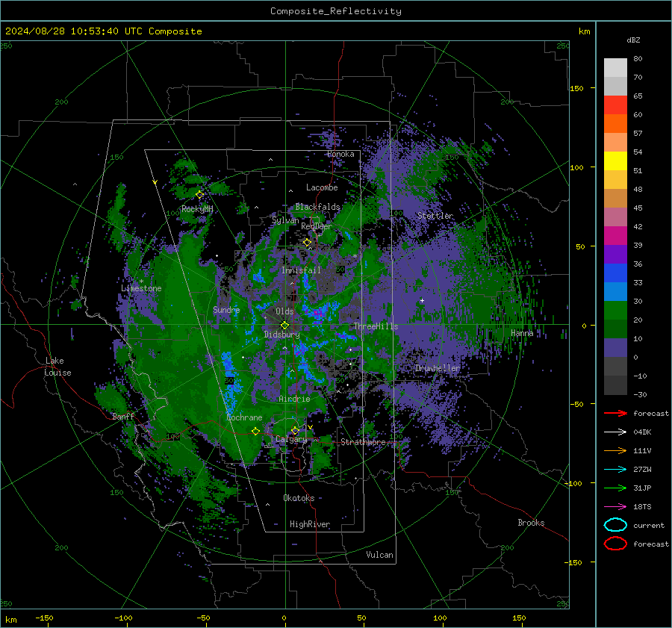Click the Okotoks town label
Screen dimensions: 672x628
click(299, 498)
